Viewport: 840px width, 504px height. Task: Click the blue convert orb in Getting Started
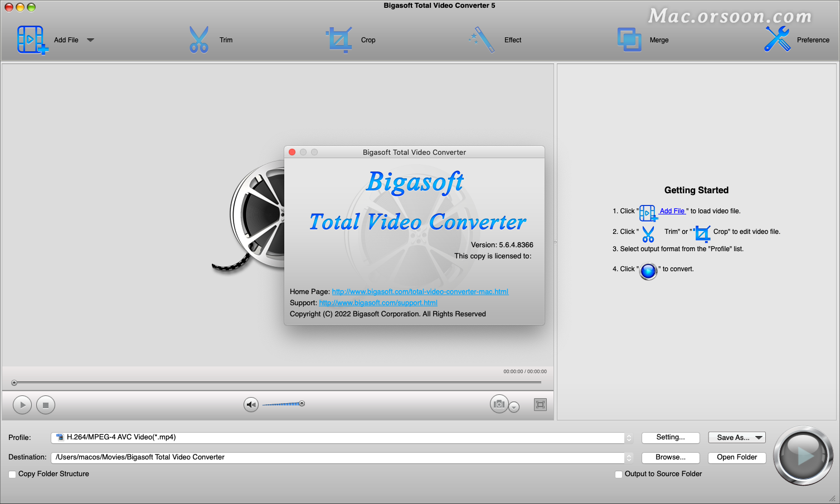coord(649,271)
